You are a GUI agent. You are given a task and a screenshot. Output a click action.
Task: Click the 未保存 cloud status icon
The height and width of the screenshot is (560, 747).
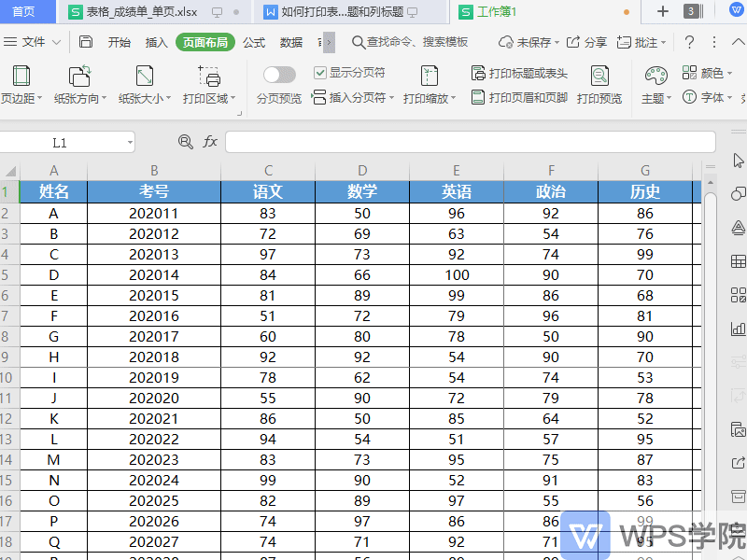coord(505,42)
